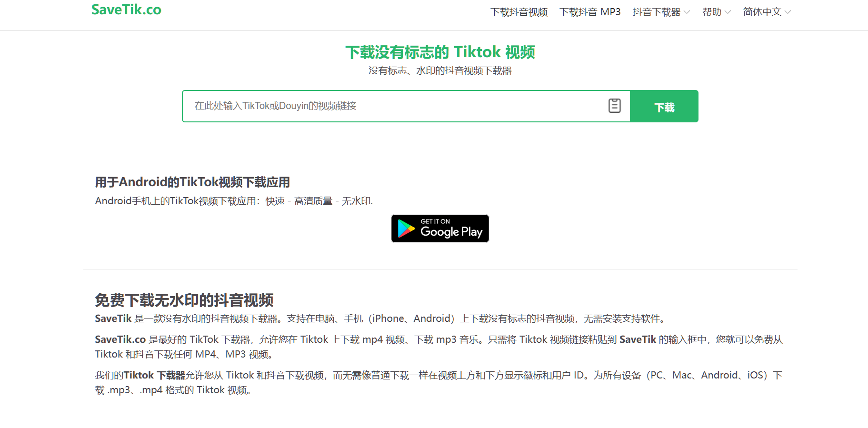The width and height of the screenshot is (868, 428).
Task: Click the bold SaveTik.co paragraph text
Action: (x=120, y=339)
